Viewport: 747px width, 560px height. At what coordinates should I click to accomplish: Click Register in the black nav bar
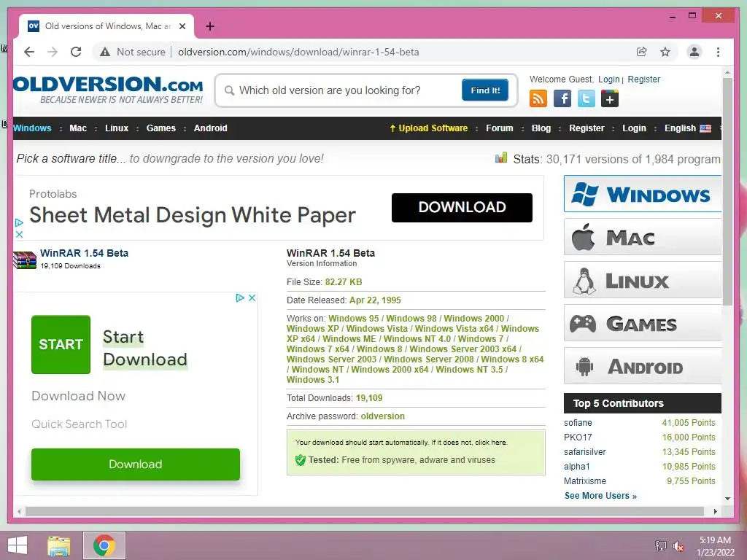click(x=587, y=128)
